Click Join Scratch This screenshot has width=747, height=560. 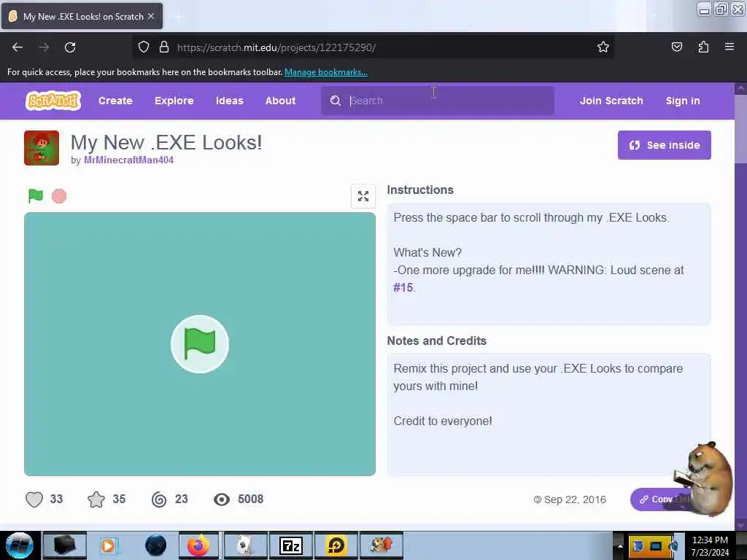point(611,101)
